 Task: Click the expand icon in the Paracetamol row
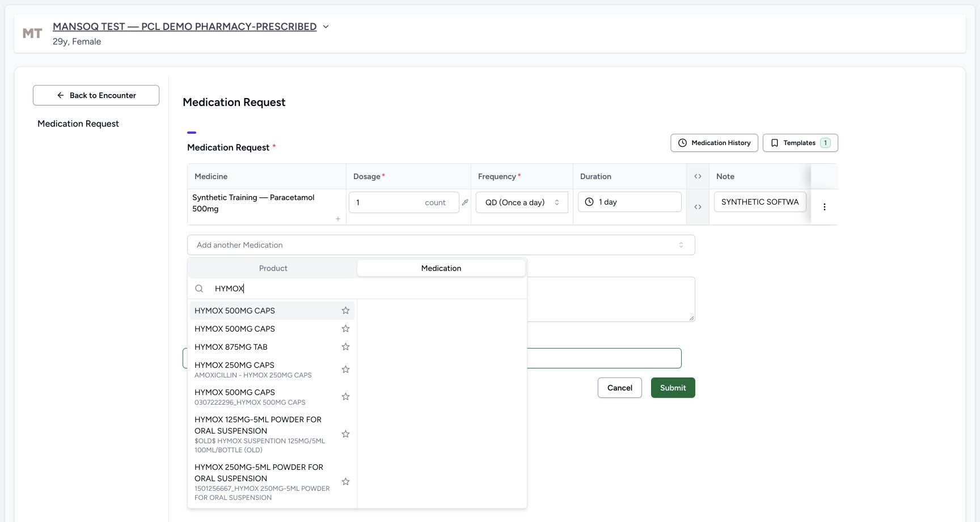(698, 207)
